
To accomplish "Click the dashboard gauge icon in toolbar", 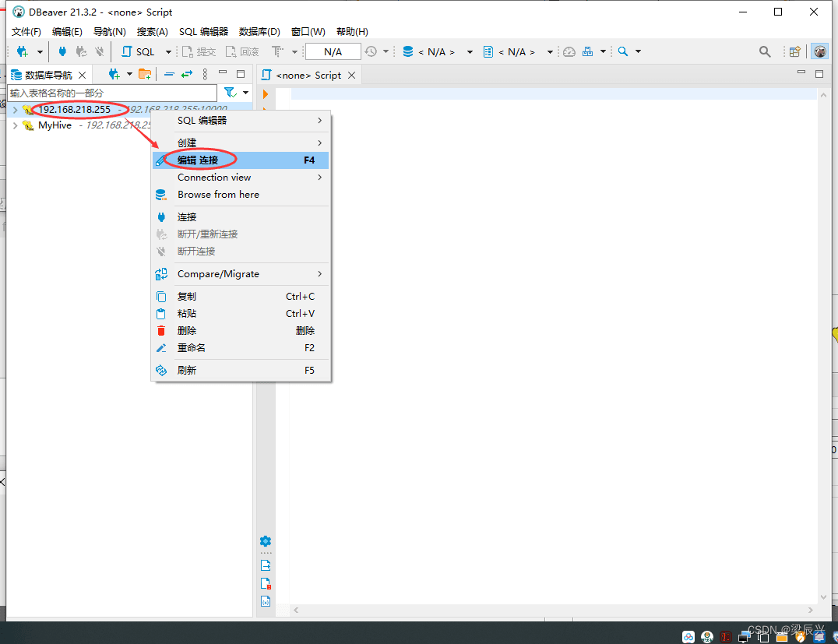I will point(569,52).
